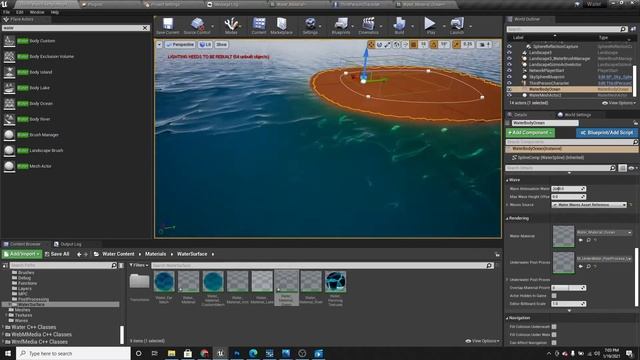Click Add/Import in Content Browser

[22, 254]
